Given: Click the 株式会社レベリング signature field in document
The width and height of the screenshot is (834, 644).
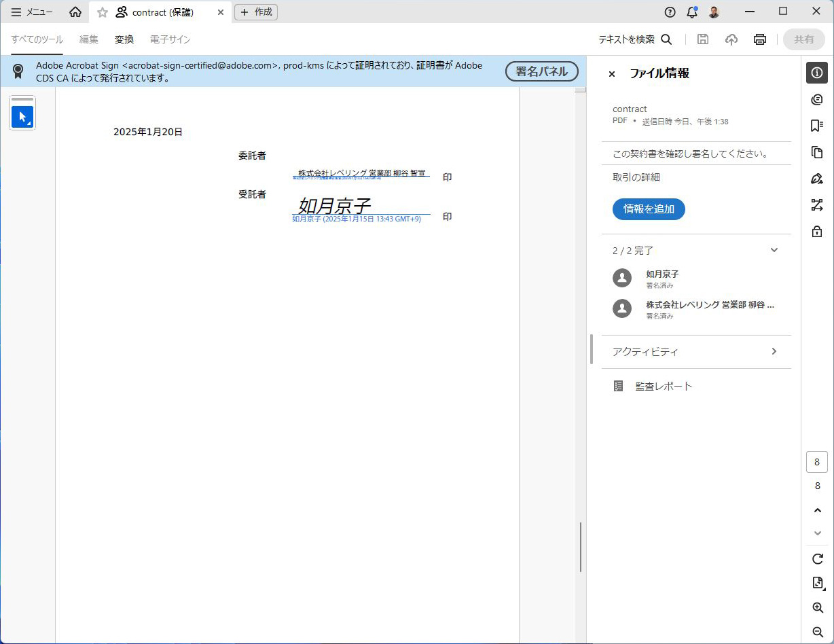Looking at the screenshot, I should (361, 174).
